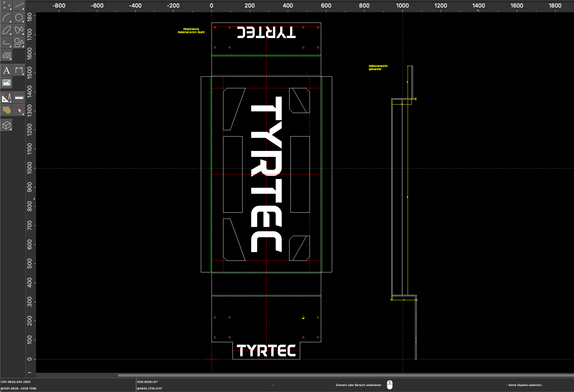Click the yellow 'Abwicklung Material 6mm Stahl' label

coord(191,31)
